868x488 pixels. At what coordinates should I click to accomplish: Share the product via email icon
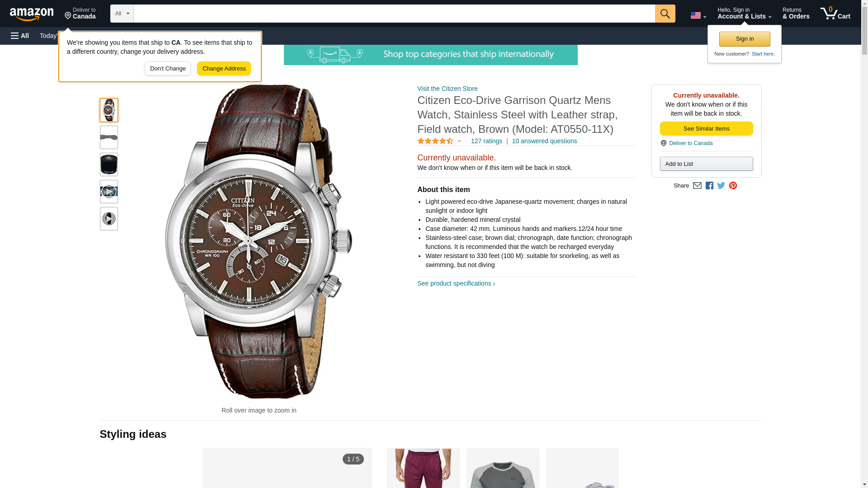click(697, 186)
